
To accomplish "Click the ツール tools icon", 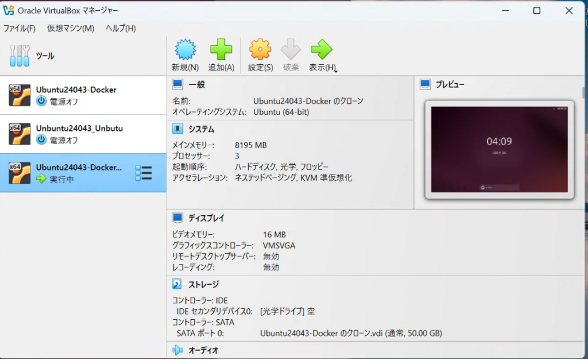I will 19,56.
